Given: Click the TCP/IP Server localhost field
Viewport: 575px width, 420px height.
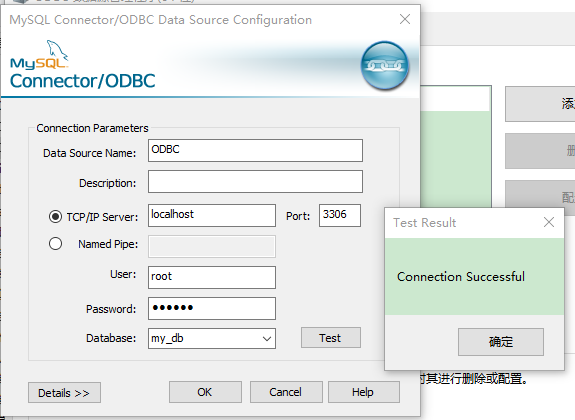Looking at the screenshot, I should tap(212, 215).
